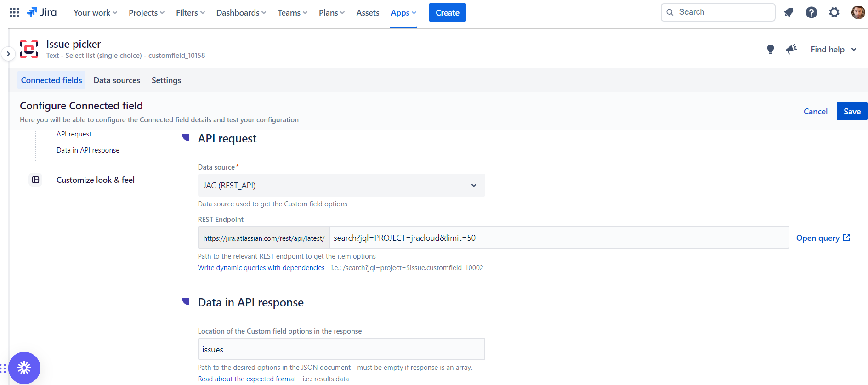Switch to the Settings tab
Viewport: 868px width, 385px height.
pos(166,80)
